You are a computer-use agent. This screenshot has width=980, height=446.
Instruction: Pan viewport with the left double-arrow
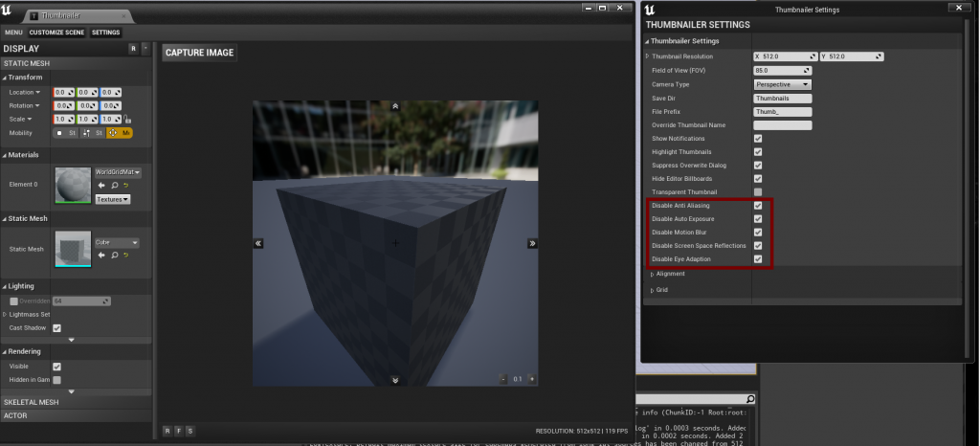pyautogui.click(x=258, y=244)
